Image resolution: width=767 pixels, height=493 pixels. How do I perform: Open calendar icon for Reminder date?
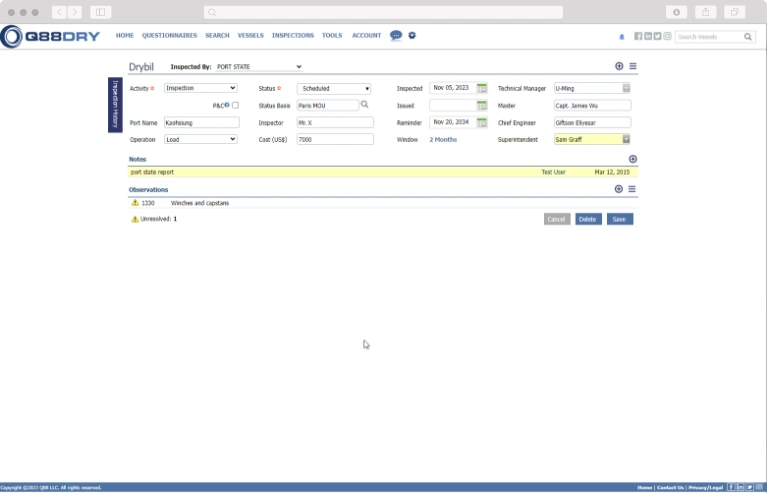(x=482, y=122)
